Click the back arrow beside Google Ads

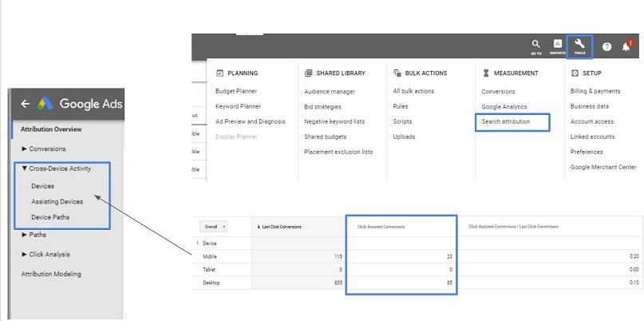point(26,104)
